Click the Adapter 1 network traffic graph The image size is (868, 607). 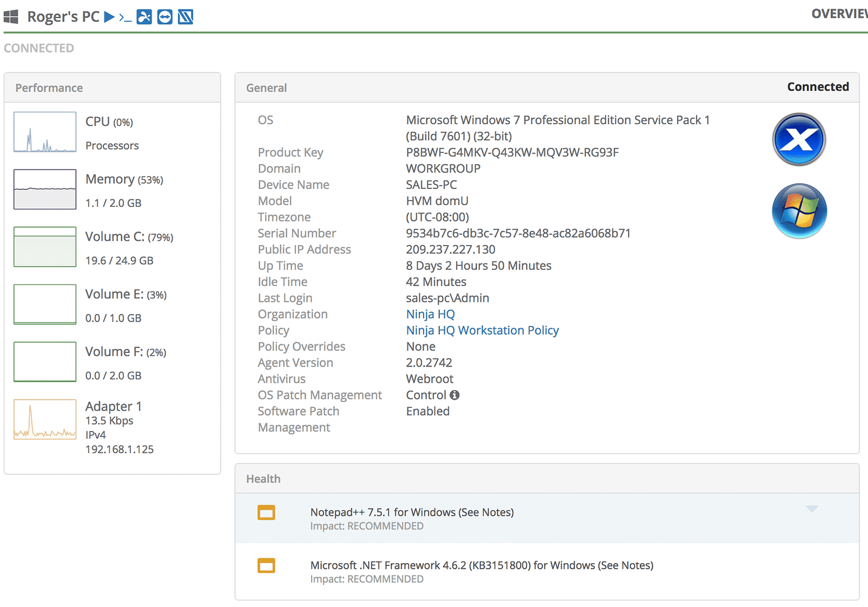pos(44,419)
